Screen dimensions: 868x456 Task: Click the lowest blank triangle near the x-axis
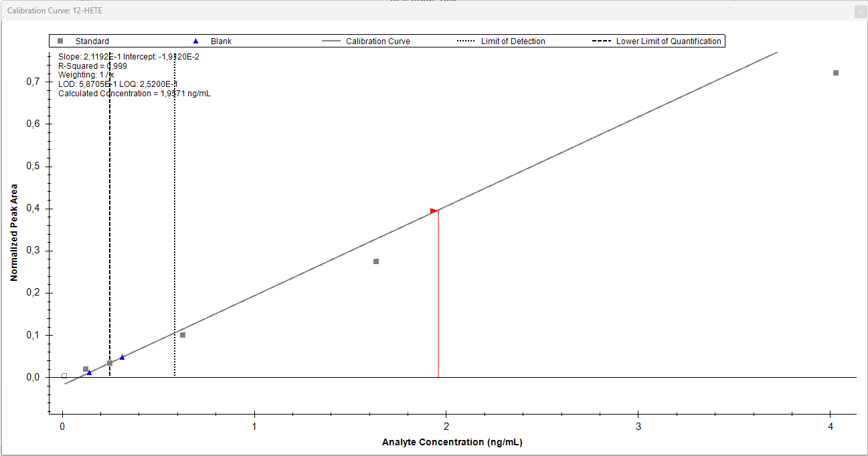tap(90, 372)
